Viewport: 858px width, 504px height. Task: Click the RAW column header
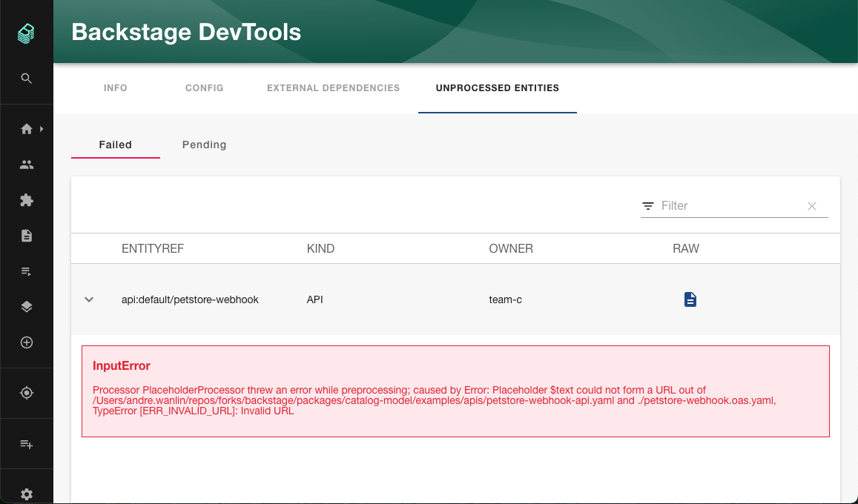click(686, 249)
